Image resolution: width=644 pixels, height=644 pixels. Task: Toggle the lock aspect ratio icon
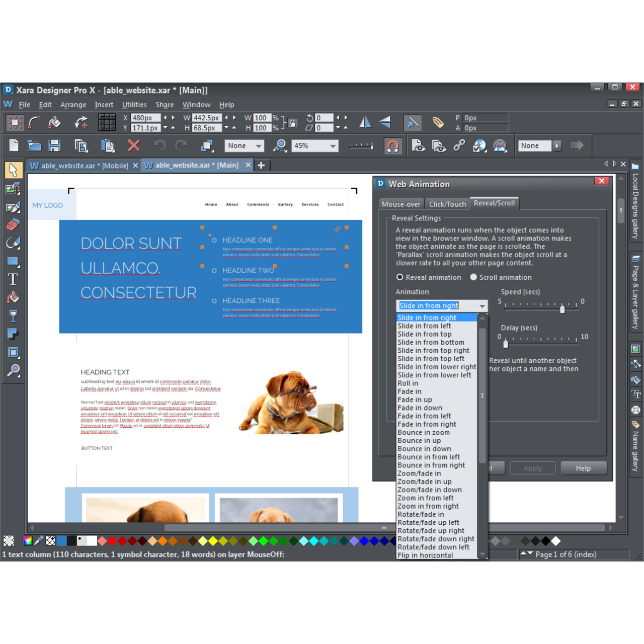pyautogui.click(x=293, y=123)
